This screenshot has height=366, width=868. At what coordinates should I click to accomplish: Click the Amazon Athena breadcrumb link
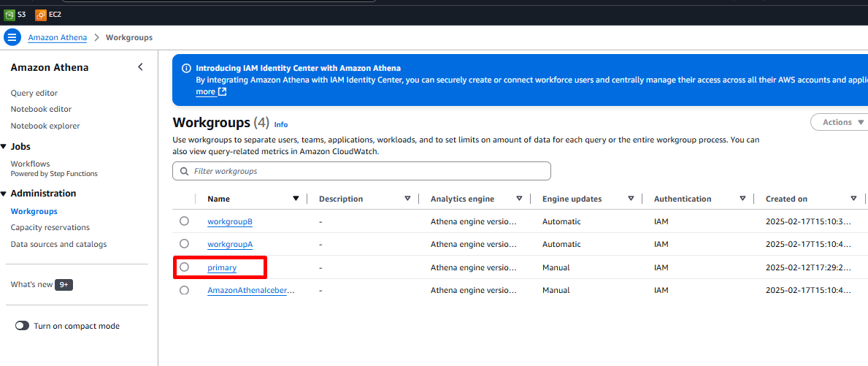[x=57, y=37]
